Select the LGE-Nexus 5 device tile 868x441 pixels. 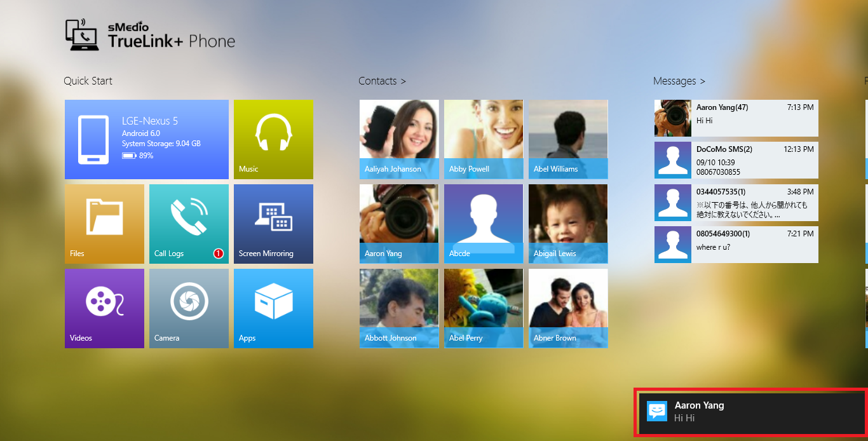pyautogui.click(x=146, y=139)
